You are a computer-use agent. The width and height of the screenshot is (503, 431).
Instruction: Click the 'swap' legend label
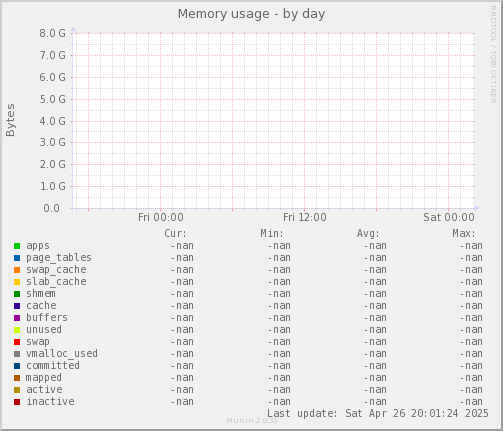coord(38,342)
